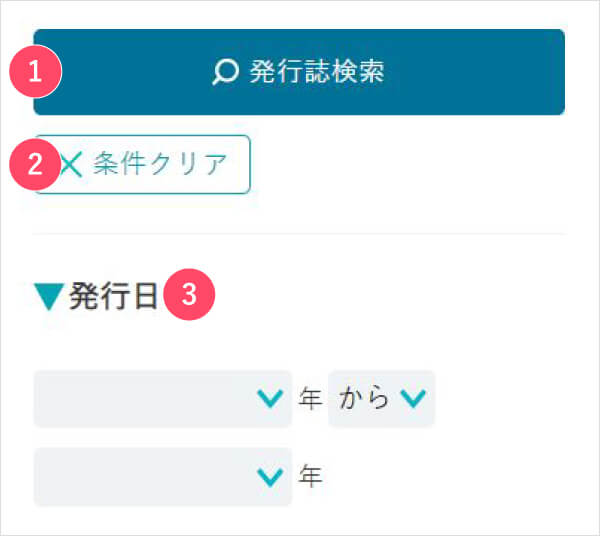This screenshot has height=536, width=600.
Task: Click the X icon beside 条件クリア
Action: point(72,165)
